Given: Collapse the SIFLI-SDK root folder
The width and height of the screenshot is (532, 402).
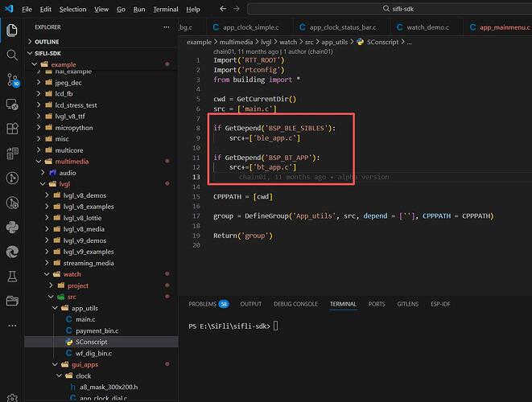Looking at the screenshot, I should point(48,52).
